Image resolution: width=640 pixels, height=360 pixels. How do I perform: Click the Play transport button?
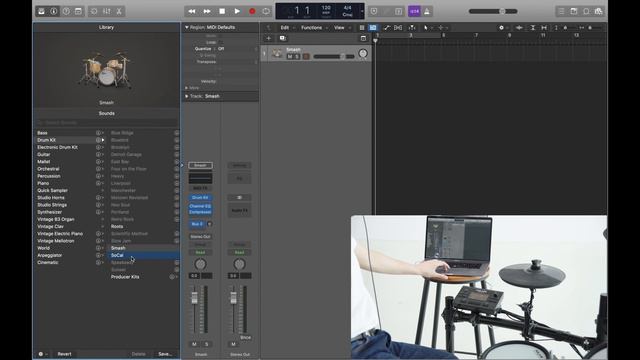coord(237,11)
